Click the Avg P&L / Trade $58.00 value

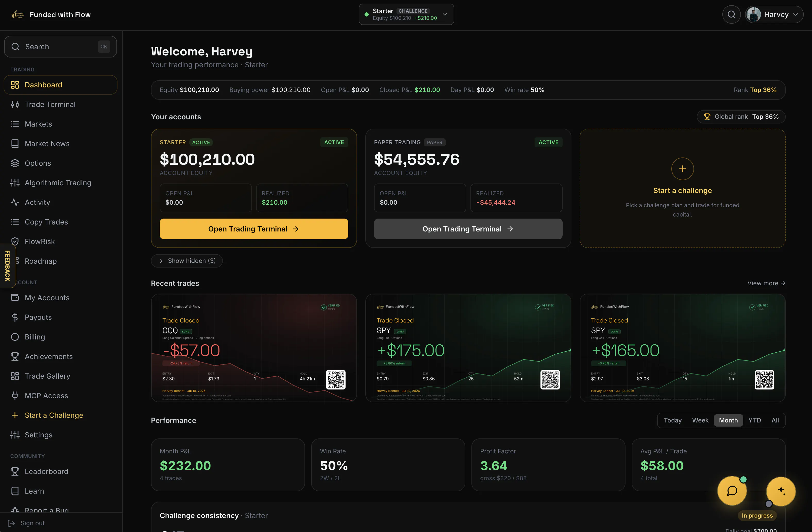(x=662, y=466)
